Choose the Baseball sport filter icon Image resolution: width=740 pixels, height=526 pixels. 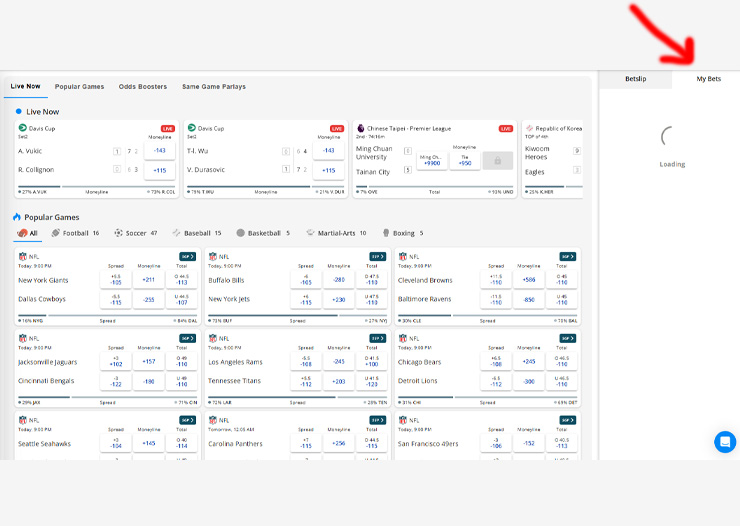tap(177, 233)
